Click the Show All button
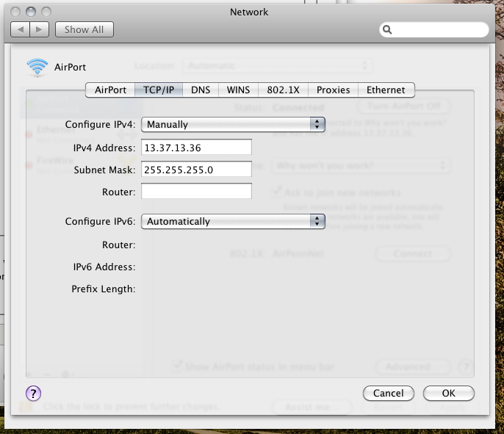Screen dimensions: 504x434 (x=84, y=29)
